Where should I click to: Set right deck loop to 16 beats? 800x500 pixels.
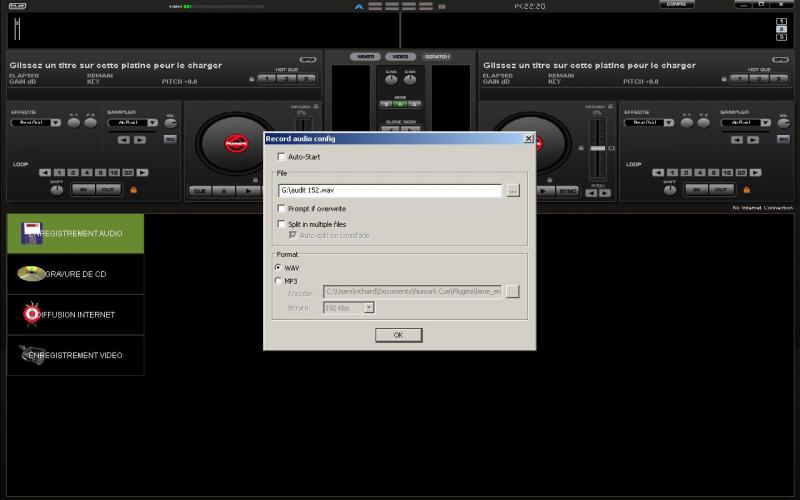tap(727, 172)
